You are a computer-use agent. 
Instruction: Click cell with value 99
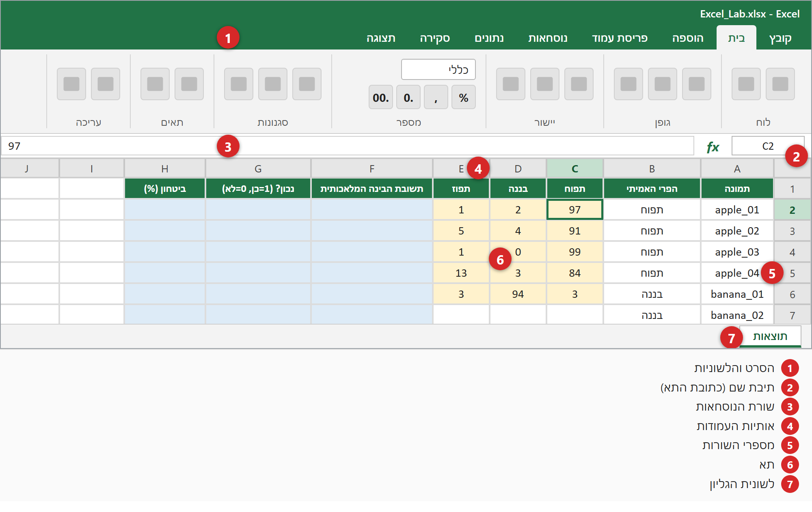coord(575,252)
